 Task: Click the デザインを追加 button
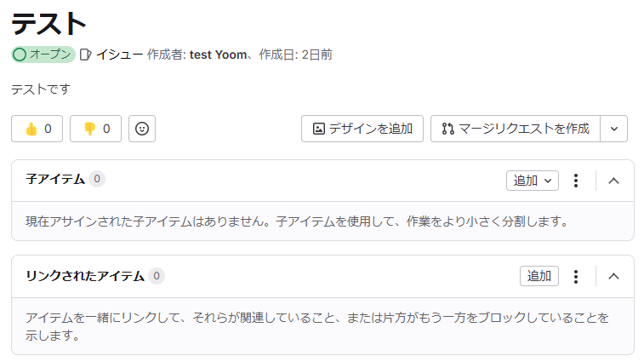click(x=362, y=129)
